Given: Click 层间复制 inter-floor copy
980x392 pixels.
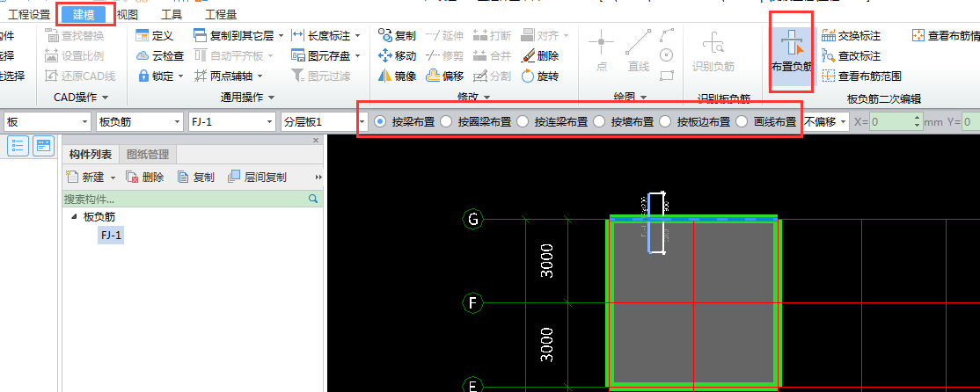Looking at the screenshot, I should [x=257, y=178].
